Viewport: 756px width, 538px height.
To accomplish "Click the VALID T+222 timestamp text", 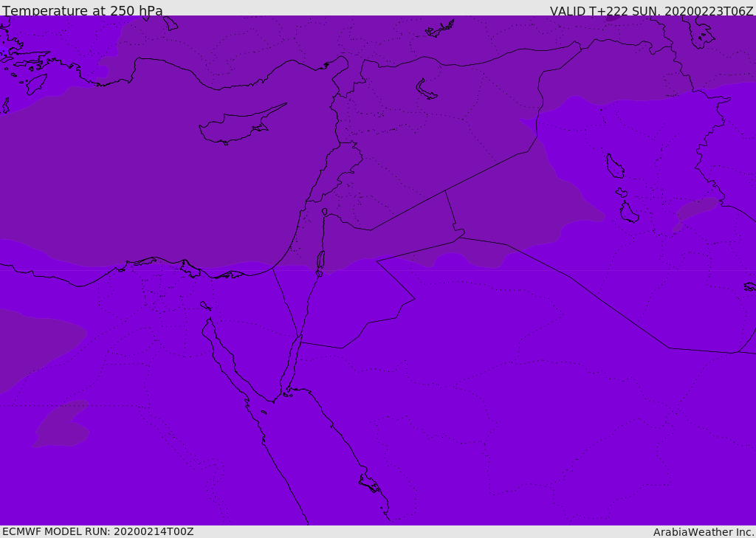I will pos(651,11).
